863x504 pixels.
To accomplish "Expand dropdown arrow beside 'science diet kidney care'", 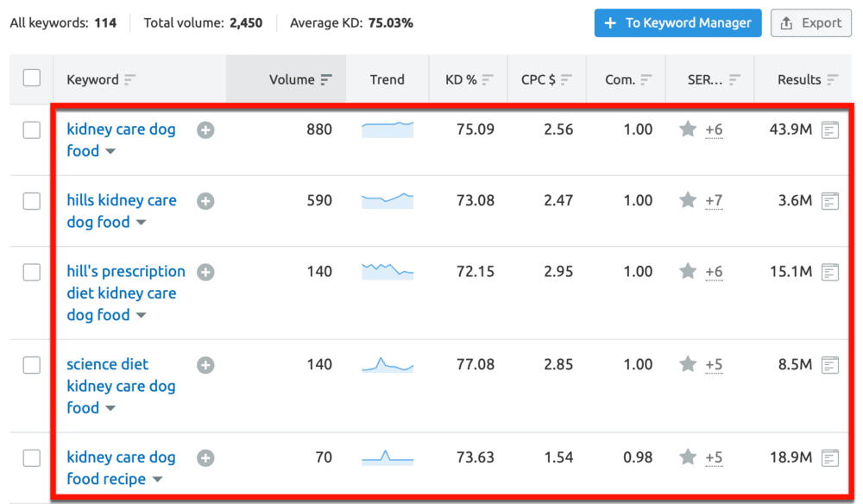I will (110, 408).
